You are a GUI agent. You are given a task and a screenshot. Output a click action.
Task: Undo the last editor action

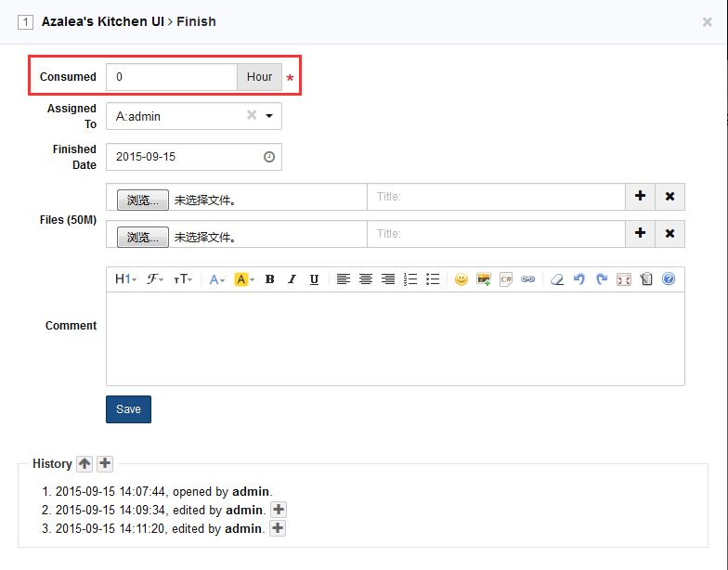579,279
